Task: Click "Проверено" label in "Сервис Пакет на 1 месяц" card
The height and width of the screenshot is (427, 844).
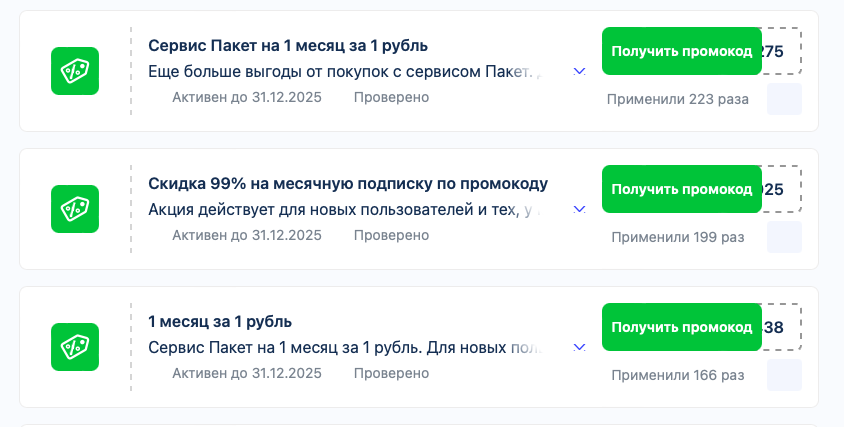Action: pyautogui.click(x=391, y=97)
